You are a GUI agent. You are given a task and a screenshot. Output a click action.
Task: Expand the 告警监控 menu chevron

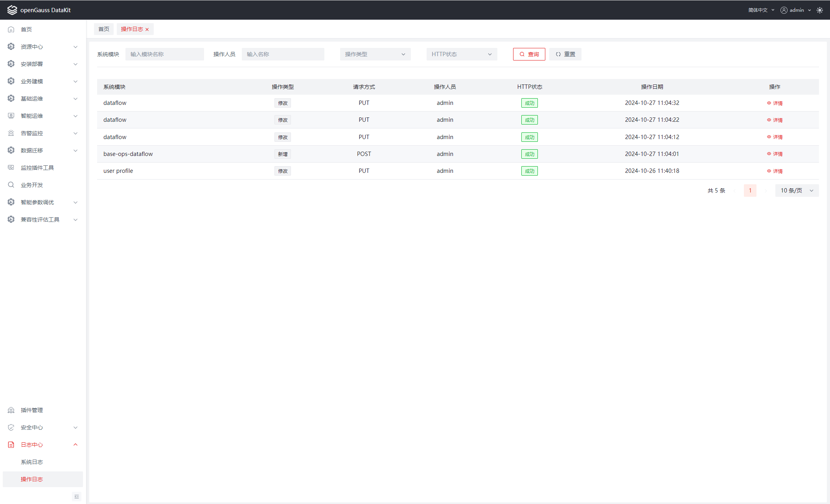[x=75, y=133]
